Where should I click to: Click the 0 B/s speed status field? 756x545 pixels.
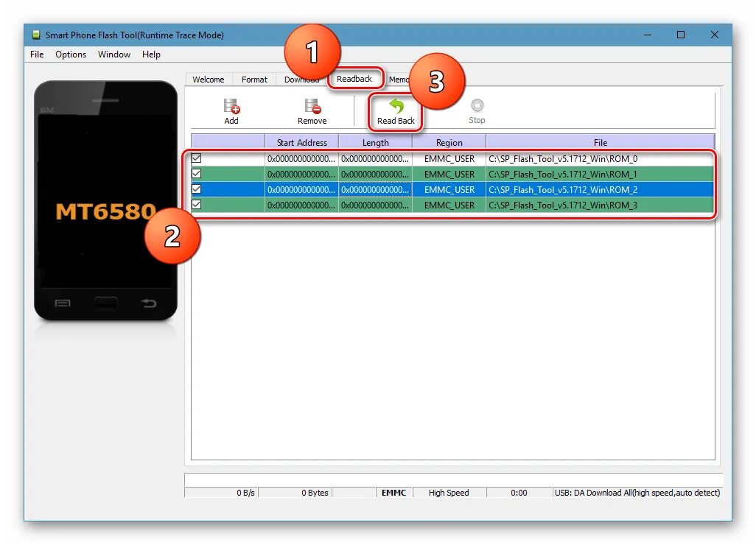(x=221, y=493)
